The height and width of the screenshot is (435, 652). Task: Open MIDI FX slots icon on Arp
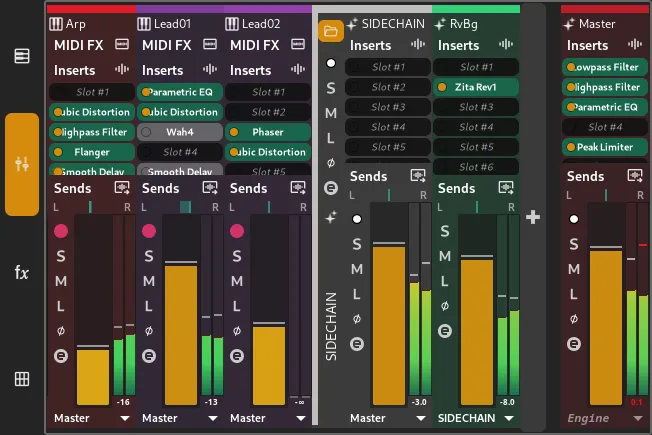coord(122,44)
